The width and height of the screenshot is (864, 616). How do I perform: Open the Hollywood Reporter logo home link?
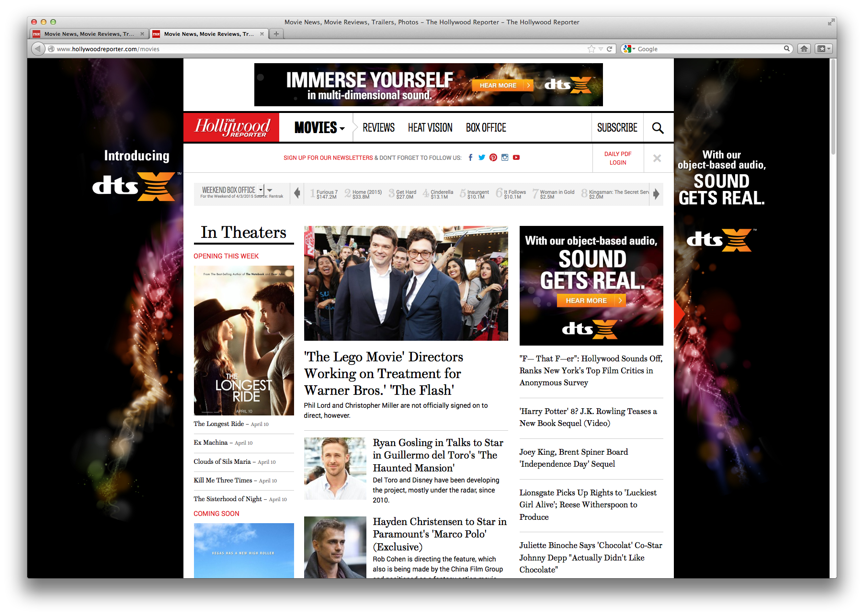coord(231,127)
